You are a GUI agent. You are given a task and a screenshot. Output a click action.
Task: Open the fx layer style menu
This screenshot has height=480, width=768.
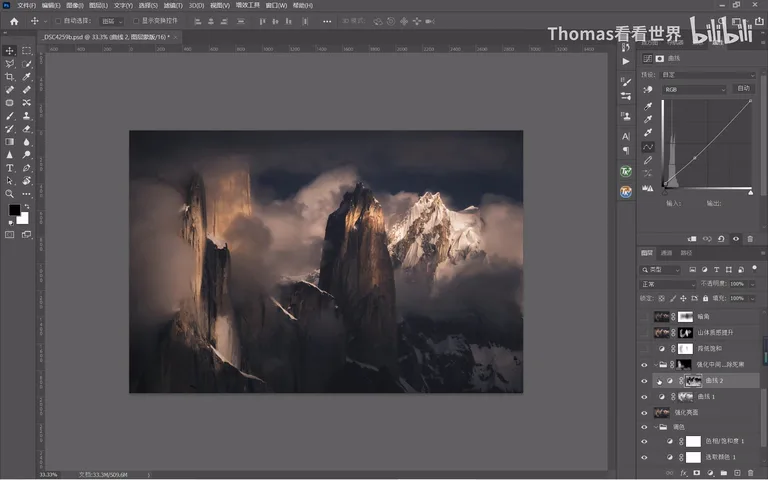click(x=684, y=473)
